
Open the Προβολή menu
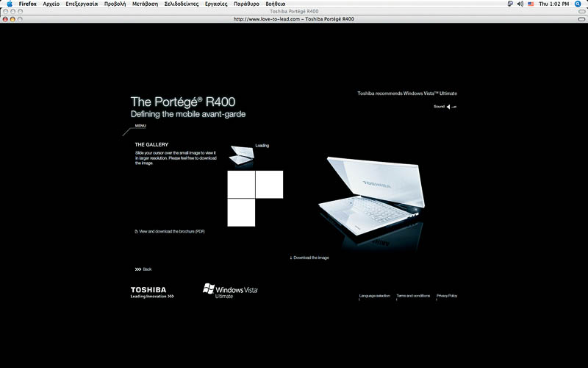[x=115, y=4]
